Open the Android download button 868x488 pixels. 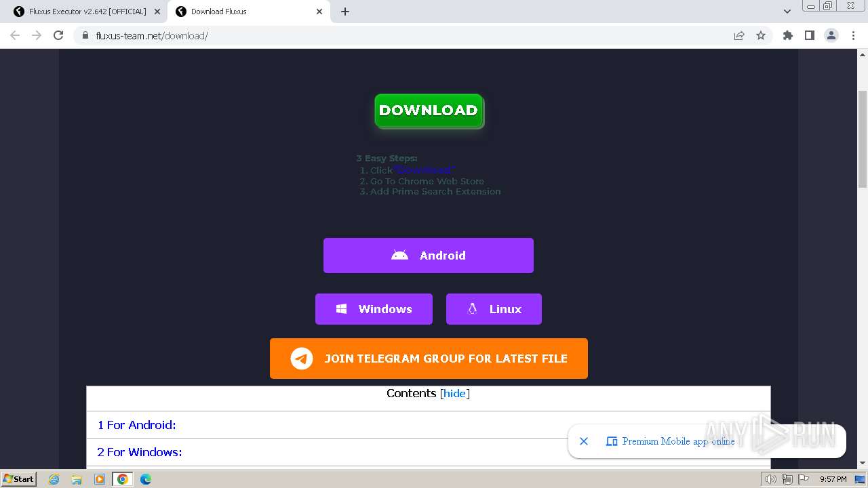pyautogui.click(x=429, y=256)
